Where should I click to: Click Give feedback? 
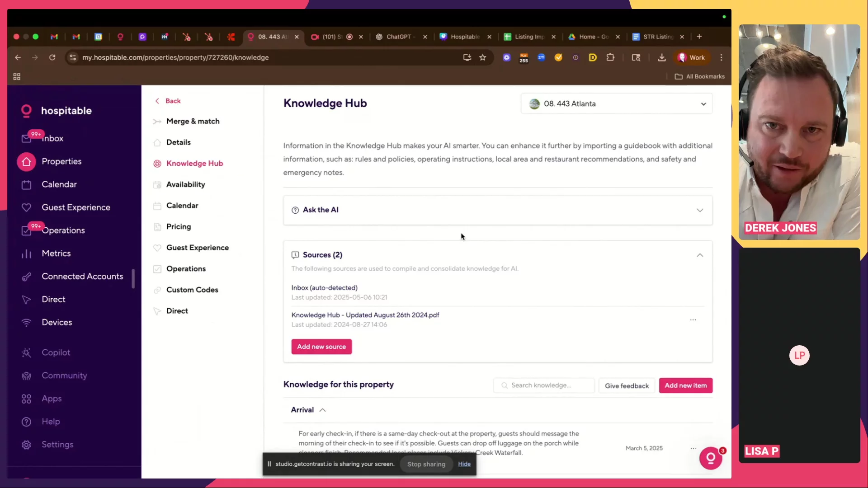click(627, 385)
